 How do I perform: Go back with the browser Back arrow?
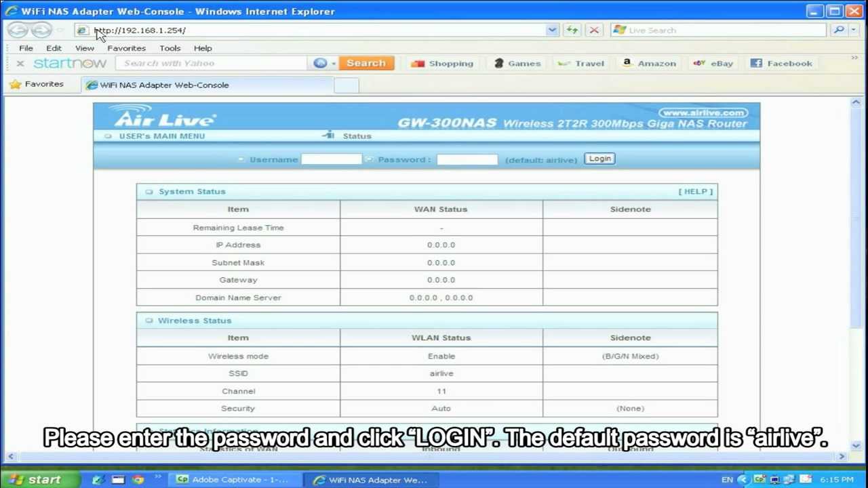(18, 30)
